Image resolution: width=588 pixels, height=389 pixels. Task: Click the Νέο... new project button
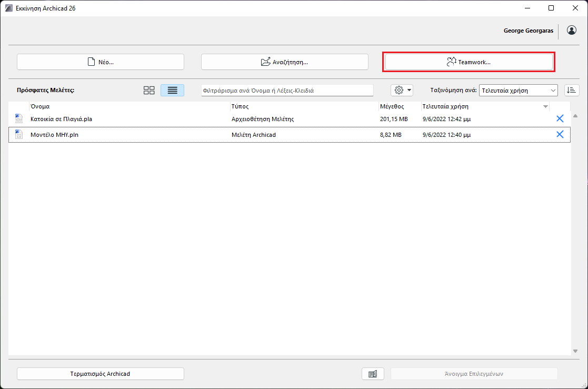(101, 62)
